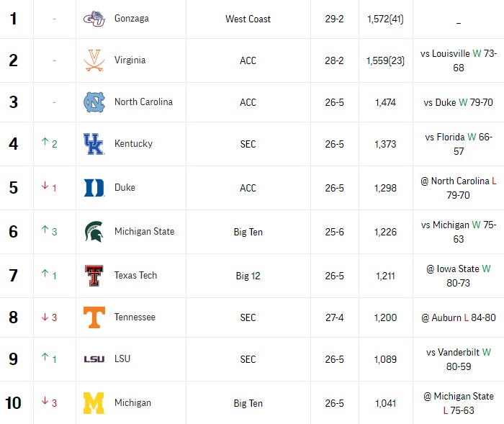Open Duke's @ North Carolina game result
The height and width of the screenshot is (424, 504).
(x=459, y=188)
